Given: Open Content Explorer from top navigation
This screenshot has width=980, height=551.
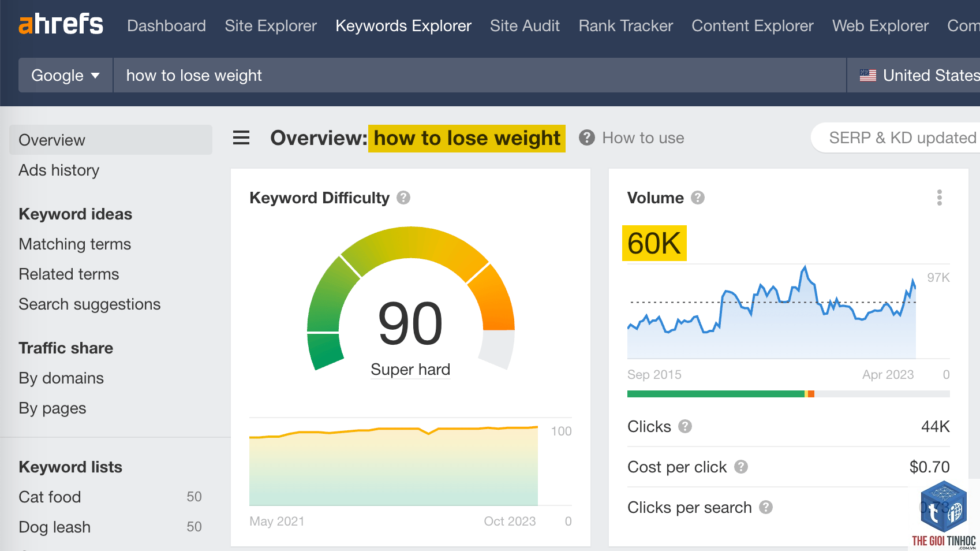Looking at the screenshot, I should point(752,25).
